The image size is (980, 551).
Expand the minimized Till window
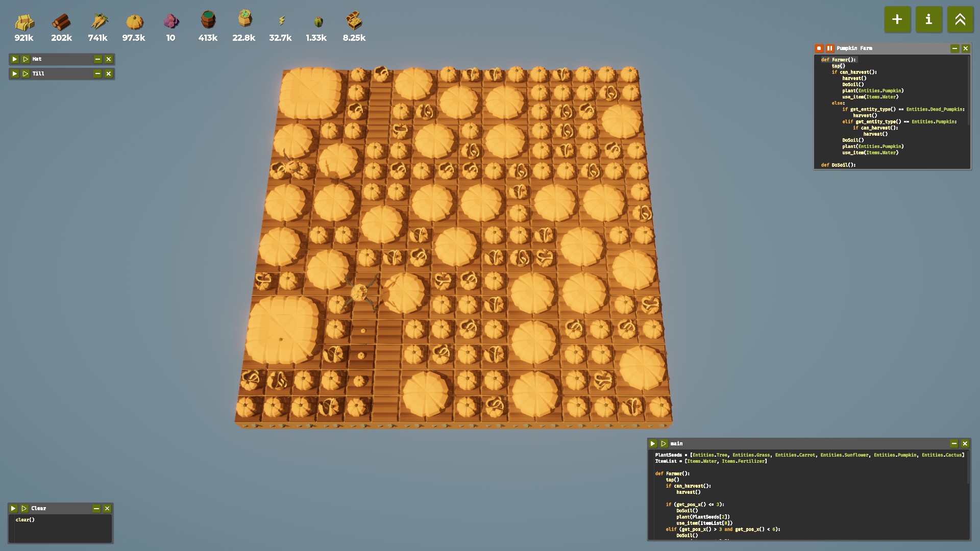pyautogui.click(x=97, y=74)
